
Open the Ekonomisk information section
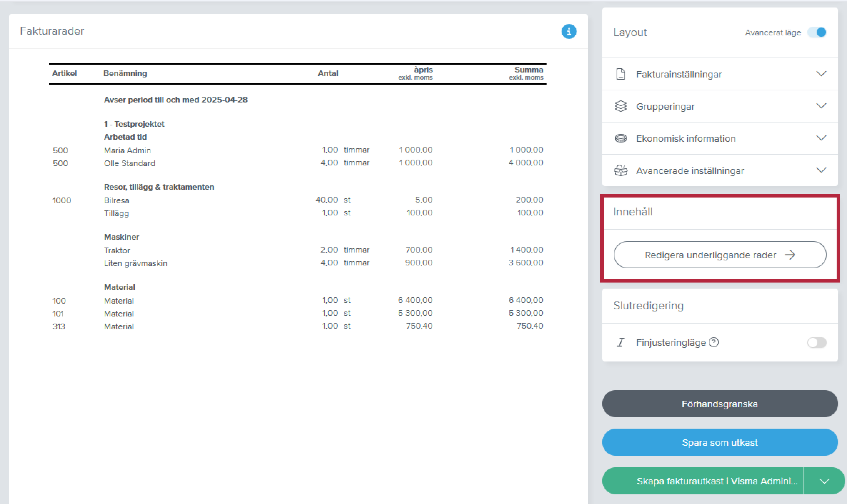point(720,138)
